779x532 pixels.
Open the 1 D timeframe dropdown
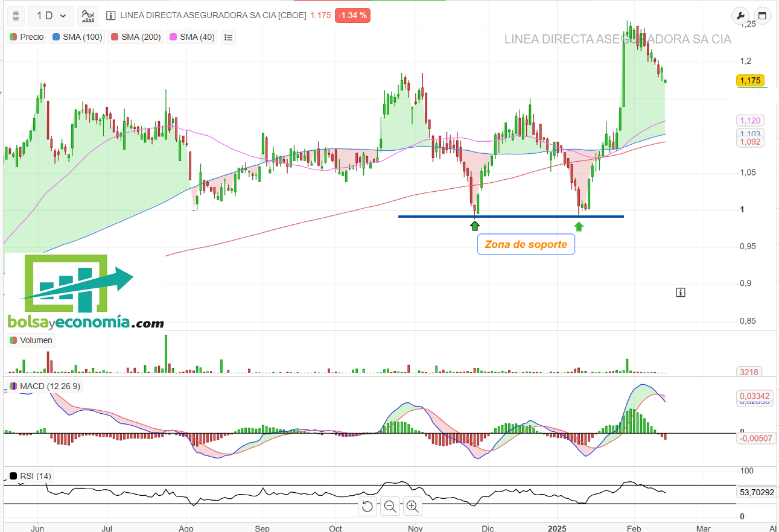[x=51, y=16]
